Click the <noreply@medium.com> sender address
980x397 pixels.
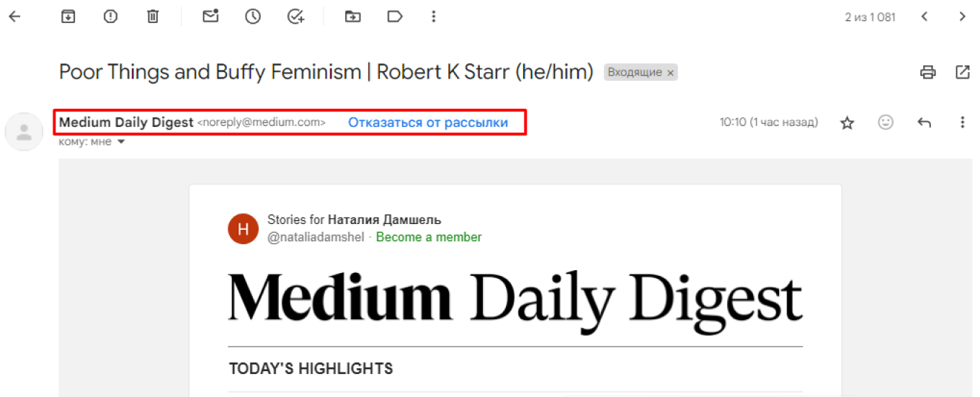pos(262,122)
